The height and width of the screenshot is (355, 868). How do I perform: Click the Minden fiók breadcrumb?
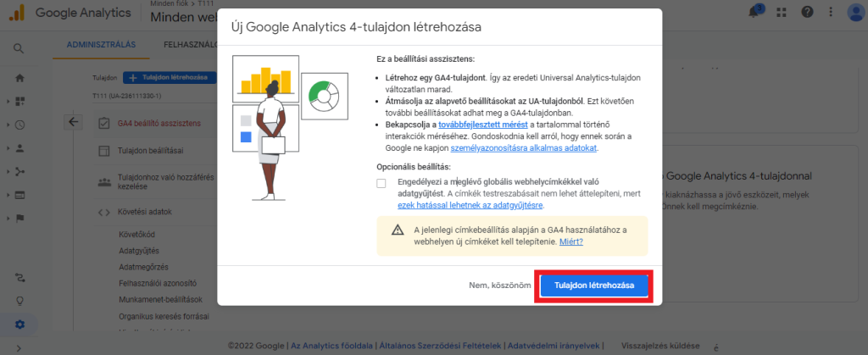(x=169, y=3)
